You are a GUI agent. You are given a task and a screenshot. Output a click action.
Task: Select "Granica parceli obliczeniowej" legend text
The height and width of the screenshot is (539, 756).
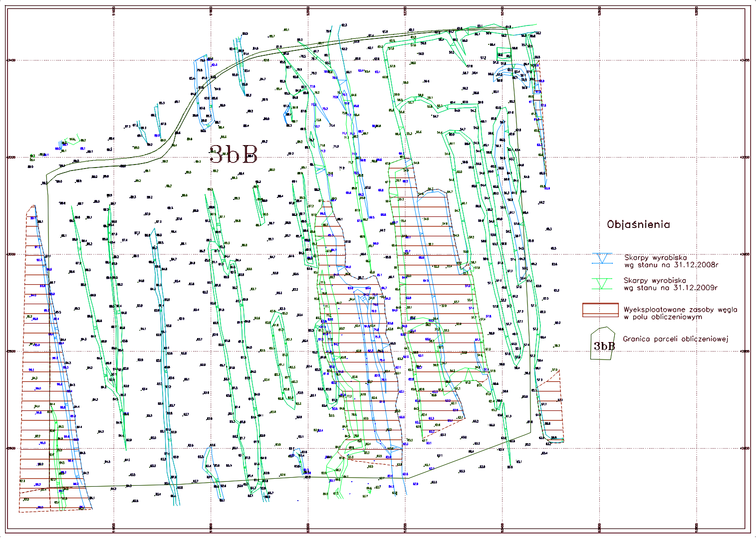(x=675, y=339)
